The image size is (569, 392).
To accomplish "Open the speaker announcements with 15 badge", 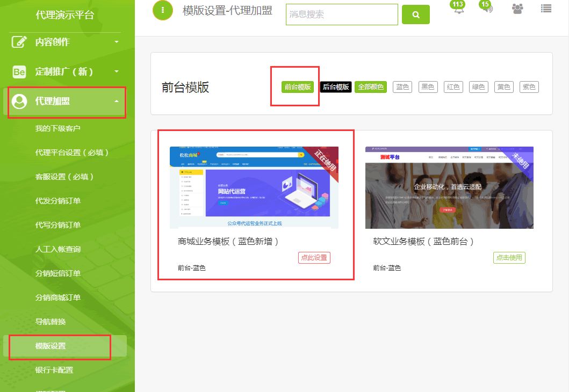I will pyautogui.click(x=487, y=9).
